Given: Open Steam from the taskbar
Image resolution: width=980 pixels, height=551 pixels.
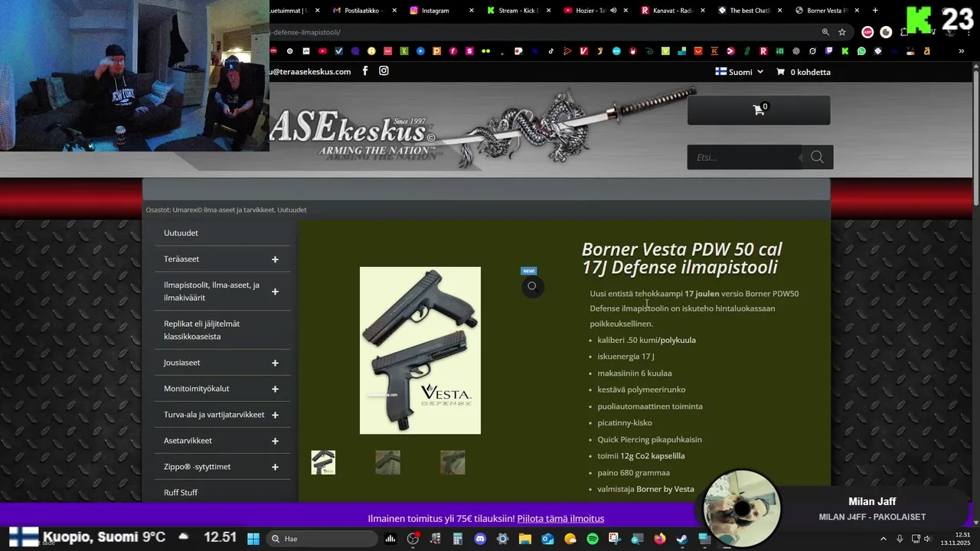Looking at the screenshot, I should pyautogui.click(x=682, y=539).
